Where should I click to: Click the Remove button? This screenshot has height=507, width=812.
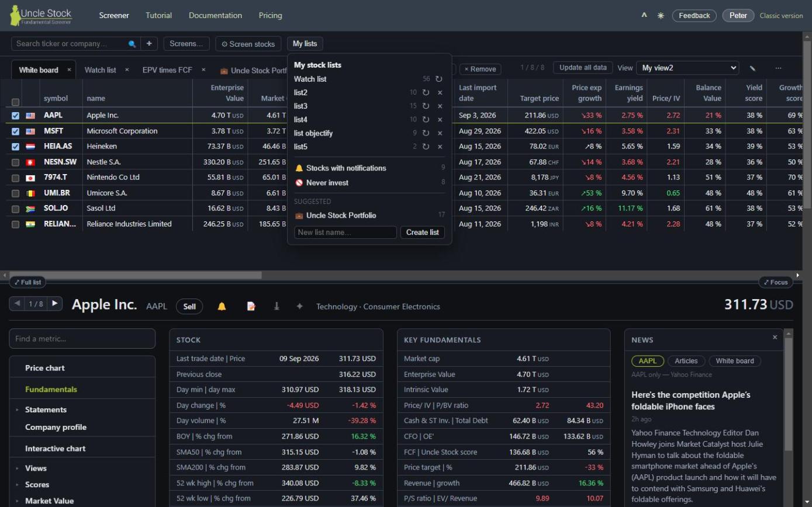point(480,69)
